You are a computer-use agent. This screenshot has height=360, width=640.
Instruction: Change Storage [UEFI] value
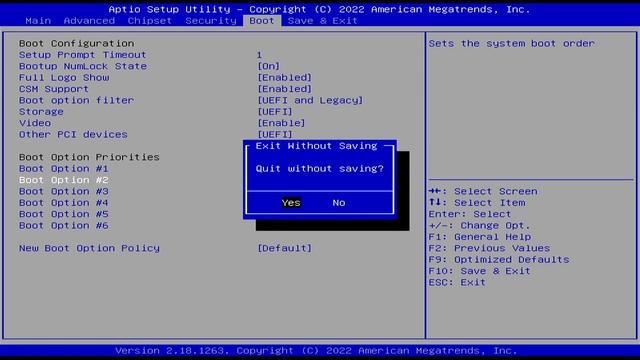pyautogui.click(x=275, y=112)
